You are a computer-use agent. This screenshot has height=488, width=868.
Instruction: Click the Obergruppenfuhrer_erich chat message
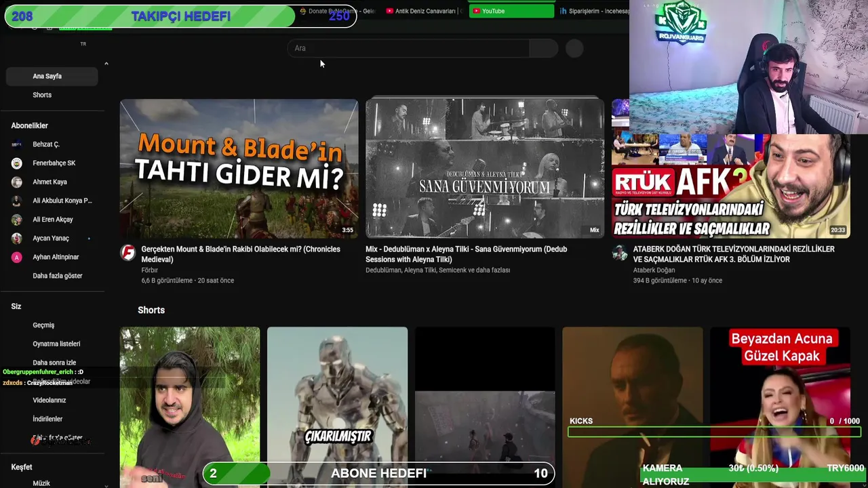43,372
